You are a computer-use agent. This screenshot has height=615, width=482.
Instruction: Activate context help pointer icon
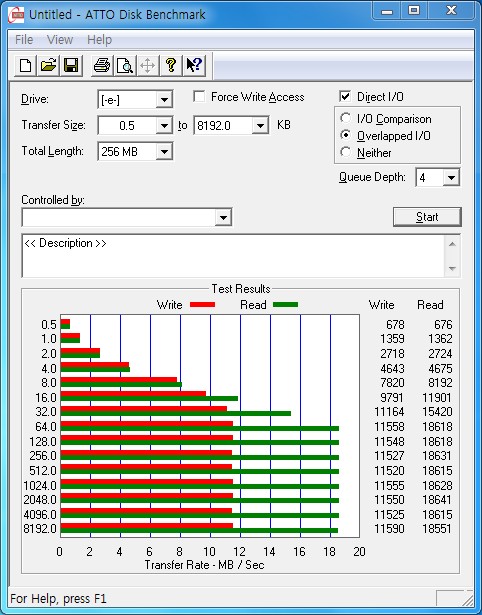pos(194,65)
